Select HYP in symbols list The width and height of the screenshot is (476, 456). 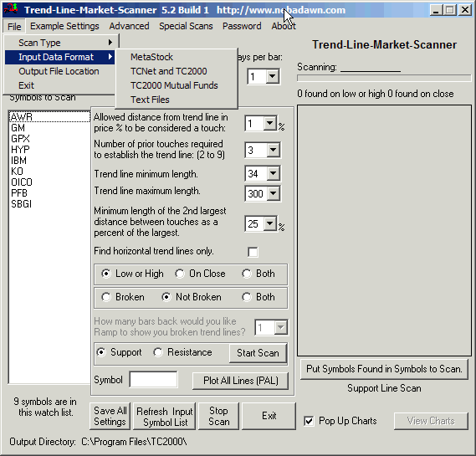tap(49, 150)
